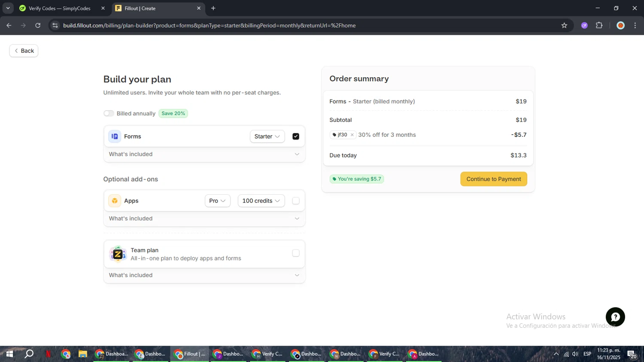Click the Due today $13.3 amount
This screenshot has width=644, height=362.
coord(519,155)
